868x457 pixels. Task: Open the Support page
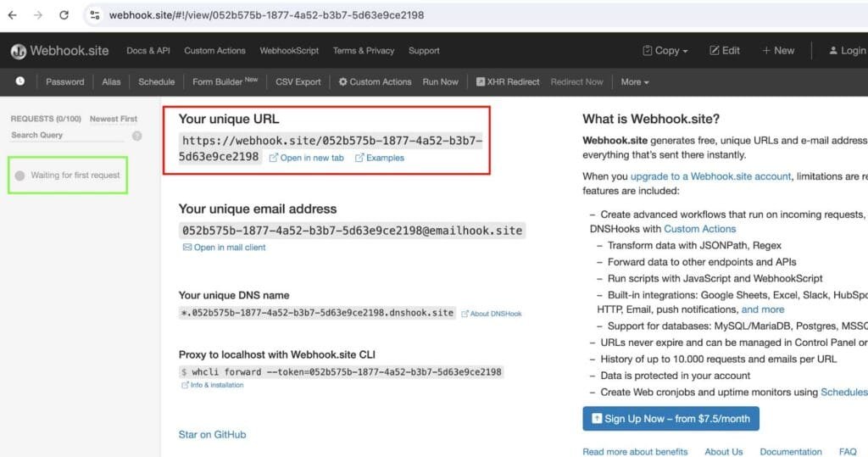click(424, 50)
